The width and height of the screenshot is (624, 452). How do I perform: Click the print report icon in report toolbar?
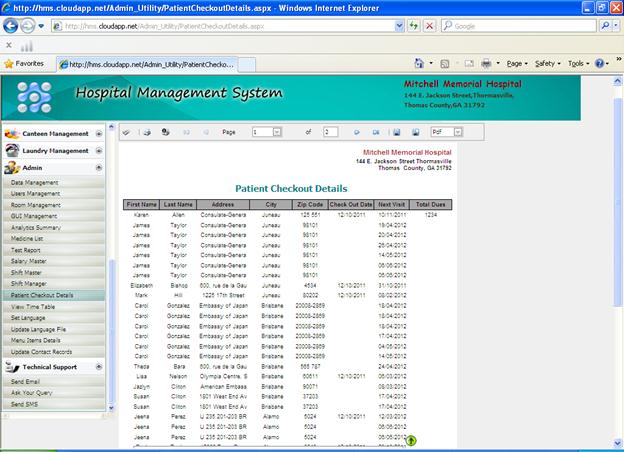145,132
